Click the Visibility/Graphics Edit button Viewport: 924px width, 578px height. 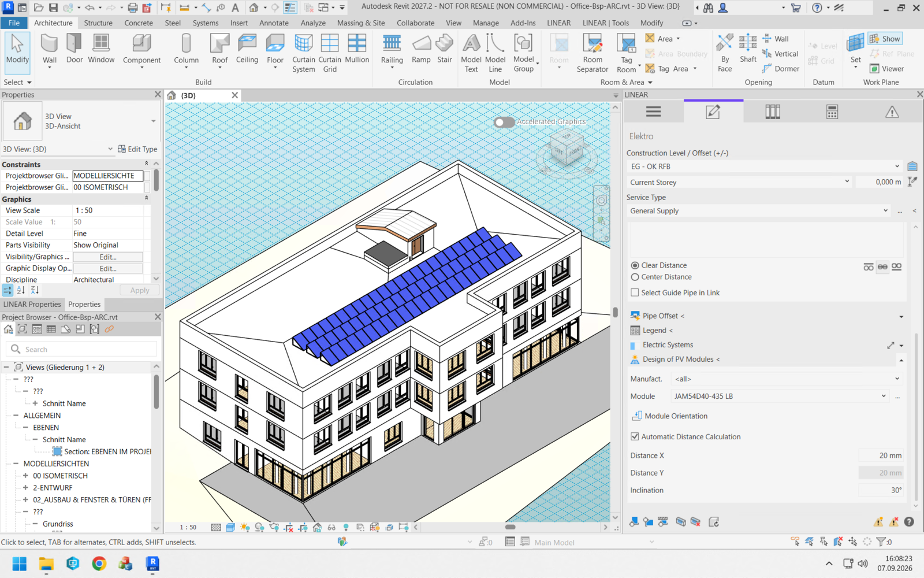[x=108, y=257]
